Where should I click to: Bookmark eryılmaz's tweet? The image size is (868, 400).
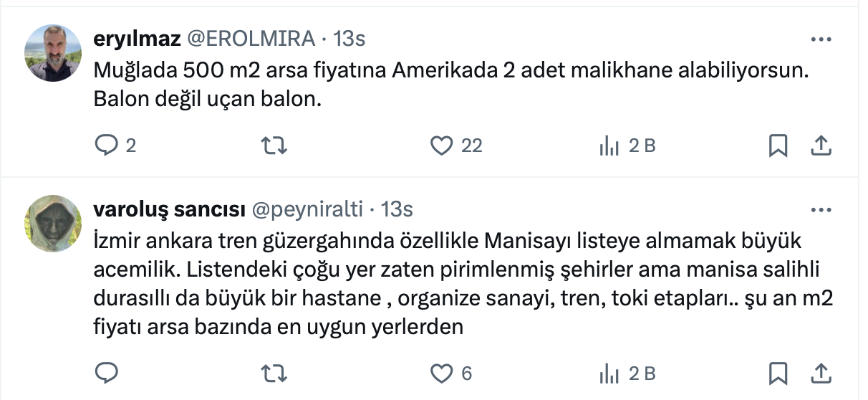coord(778,146)
